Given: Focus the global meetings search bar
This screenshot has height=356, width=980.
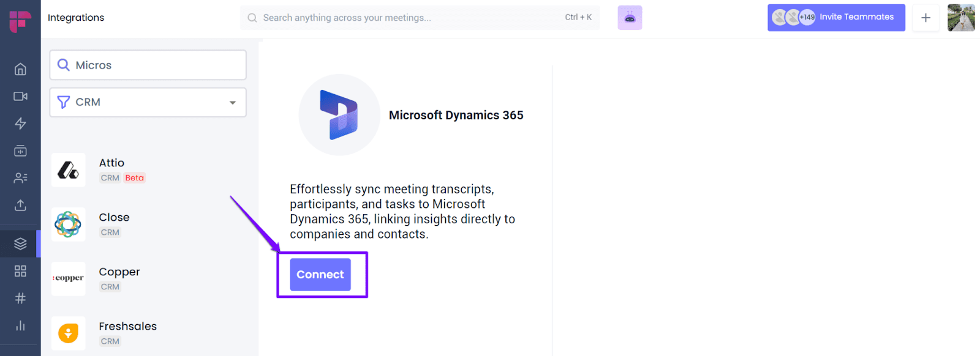Looking at the screenshot, I should click(x=420, y=18).
